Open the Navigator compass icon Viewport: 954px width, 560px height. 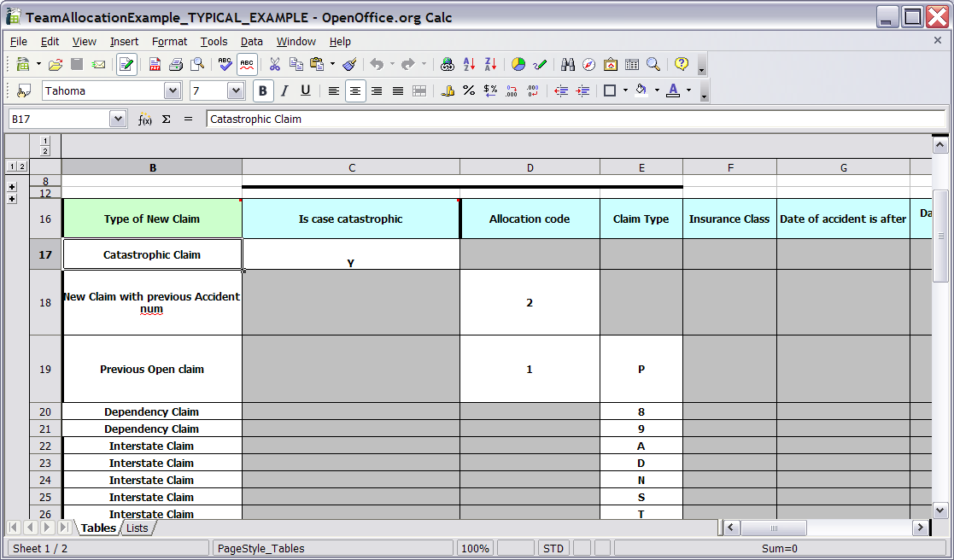tap(589, 65)
